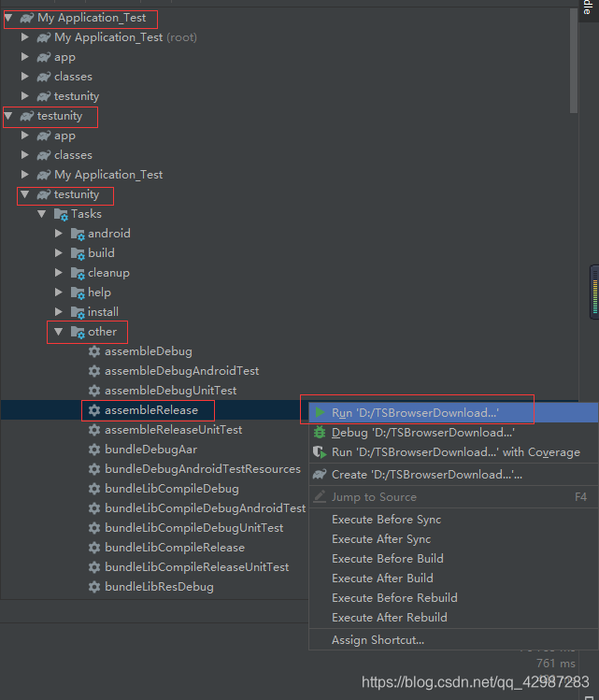Click the gear icon next to assembleDebug
Viewport: 599px width, 700px height.
coord(94,351)
